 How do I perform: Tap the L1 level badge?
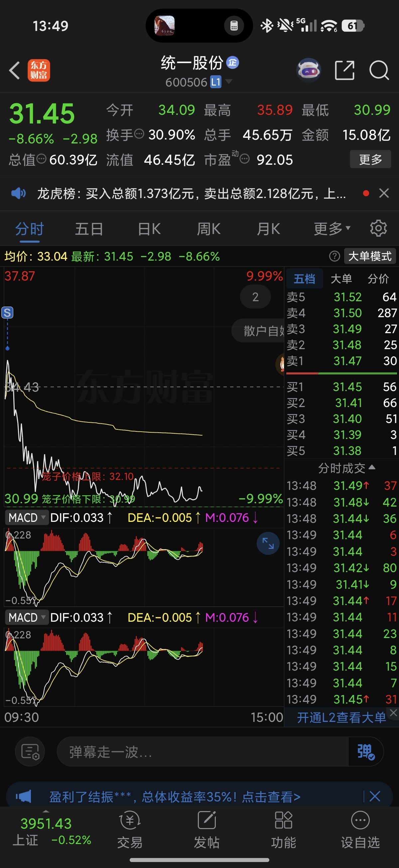pyautogui.click(x=216, y=82)
